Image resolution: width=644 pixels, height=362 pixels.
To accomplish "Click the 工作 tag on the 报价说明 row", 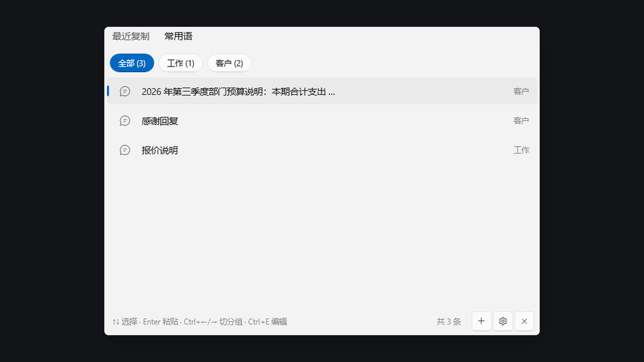I will (521, 150).
